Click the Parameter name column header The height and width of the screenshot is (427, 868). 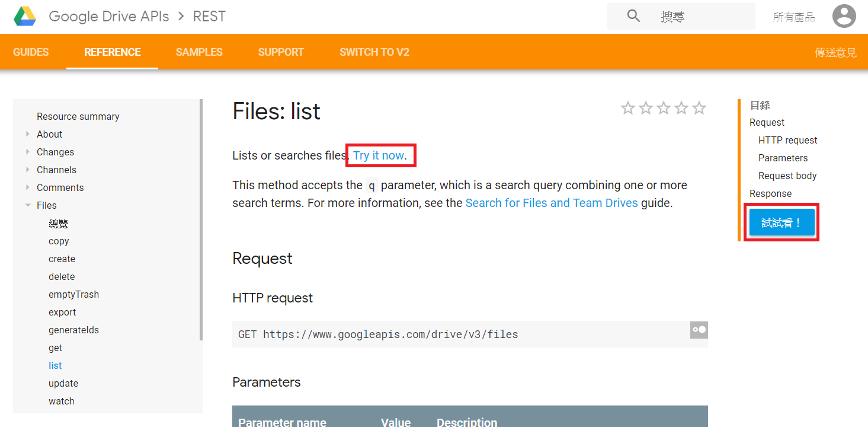click(282, 422)
